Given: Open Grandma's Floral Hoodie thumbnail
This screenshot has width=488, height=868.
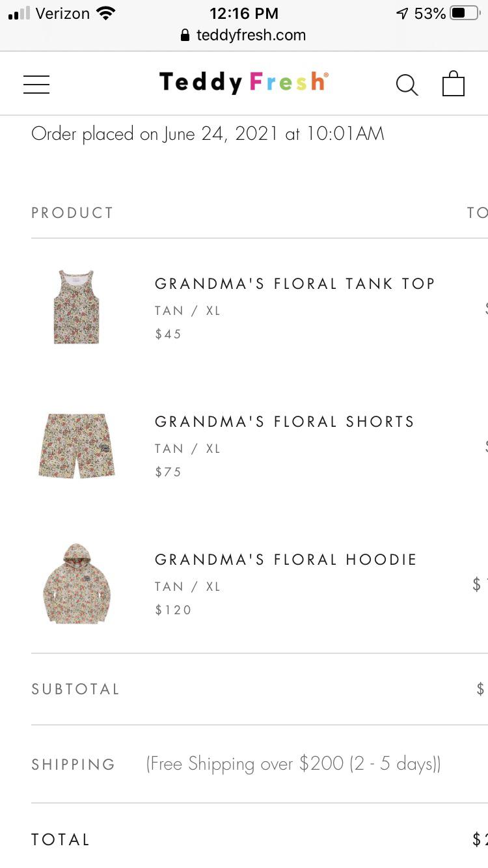Looking at the screenshot, I should 77,584.
